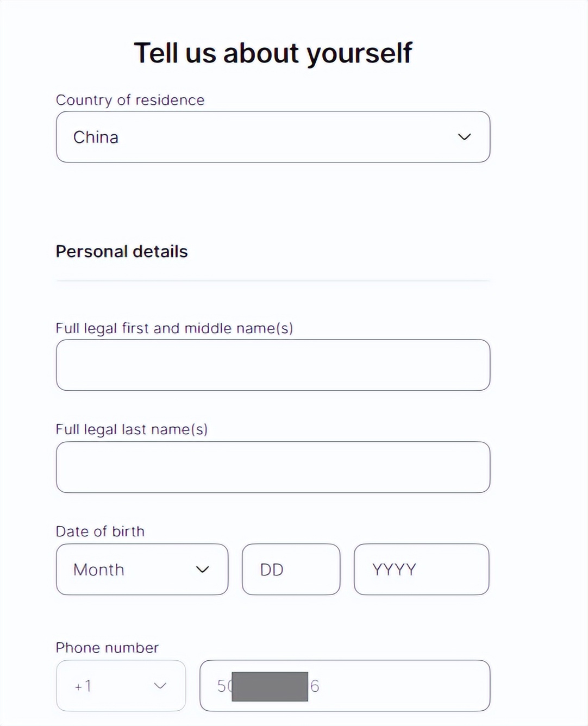This screenshot has height=726, width=588.
Task: Expand the Month selector for date of birth
Action: point(142,569)
